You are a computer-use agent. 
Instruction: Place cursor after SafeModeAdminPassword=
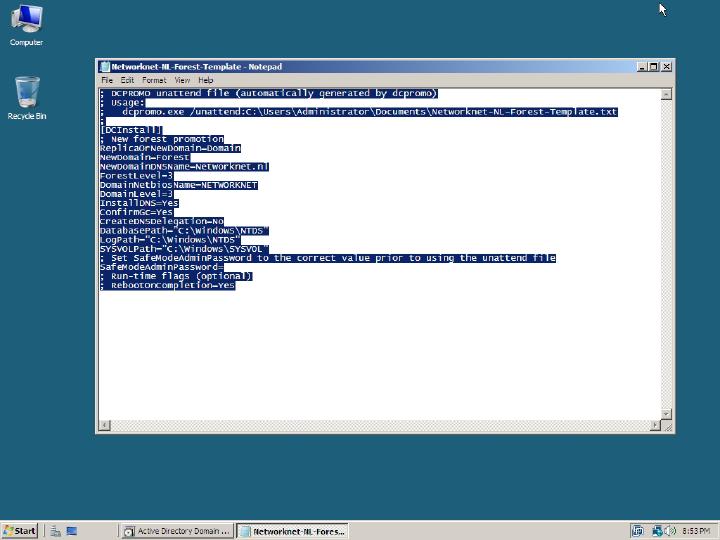[224, 267]
